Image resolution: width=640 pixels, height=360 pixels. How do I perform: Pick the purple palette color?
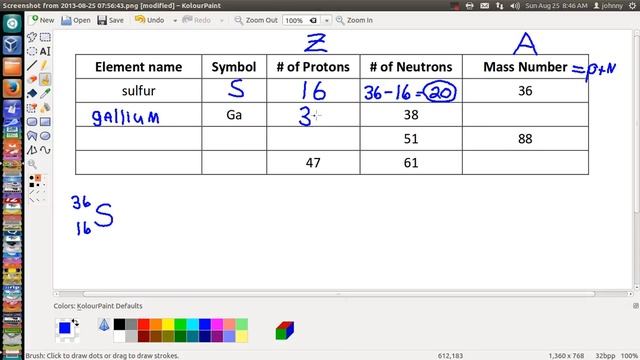pyautogui.click(x=217, y=336)
